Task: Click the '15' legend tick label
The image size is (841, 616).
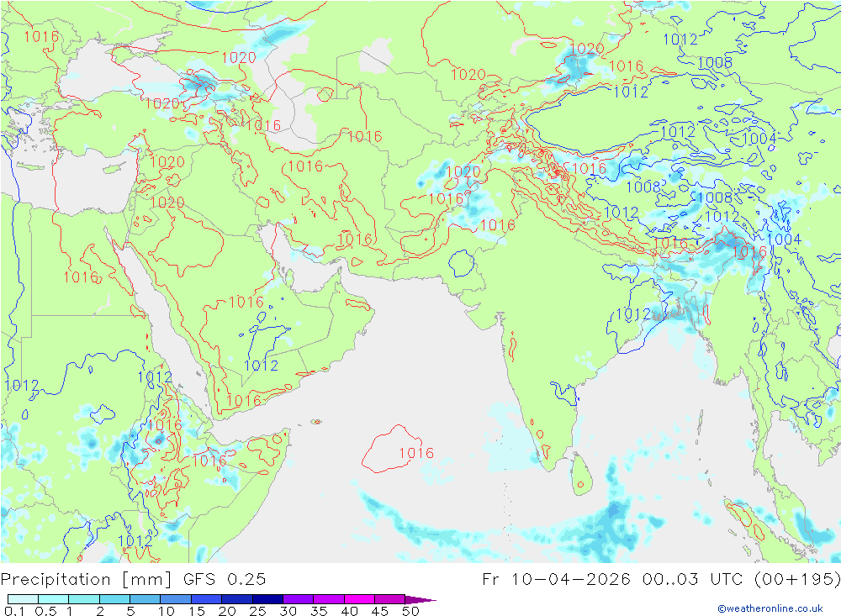Action: point(197,611)
